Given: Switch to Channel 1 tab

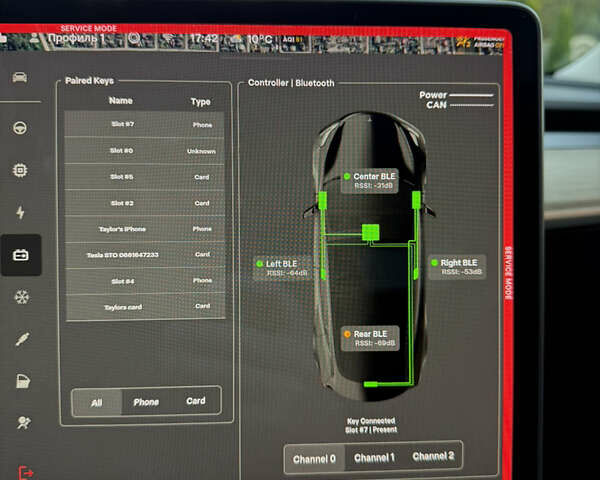Looking at the screenshot, I should click(x=373, y=457).
